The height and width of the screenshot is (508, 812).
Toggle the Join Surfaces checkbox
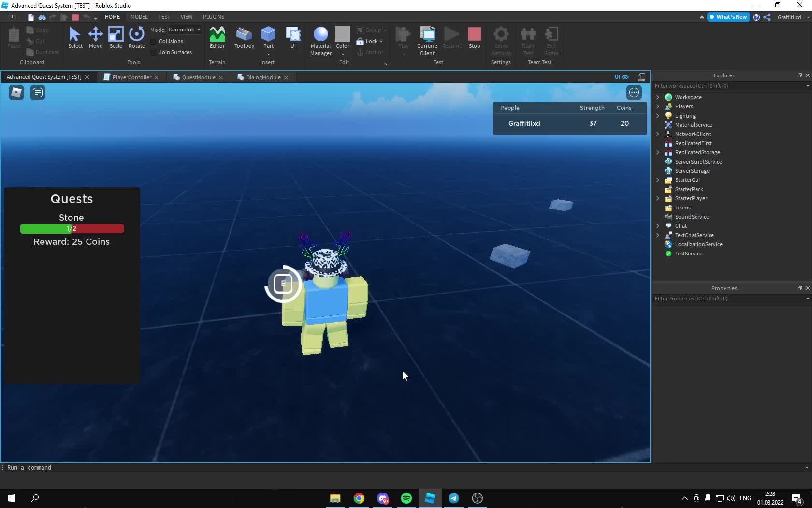154,53
